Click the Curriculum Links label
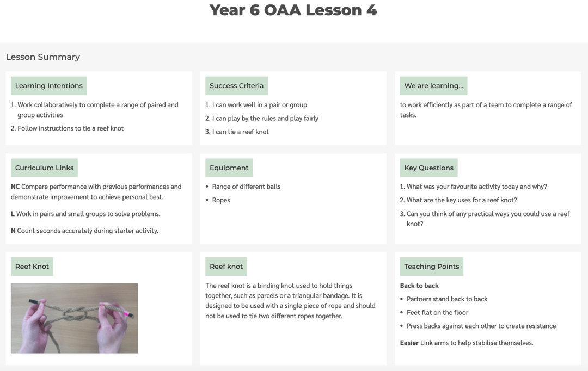The height and width of the screenshot is (371, 588). (x=44, y=168)
